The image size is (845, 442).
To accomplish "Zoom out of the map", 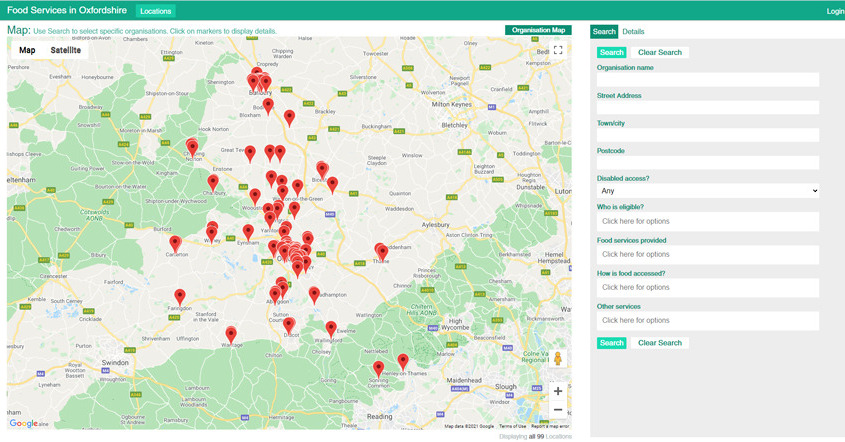I will tap(558, 410).
